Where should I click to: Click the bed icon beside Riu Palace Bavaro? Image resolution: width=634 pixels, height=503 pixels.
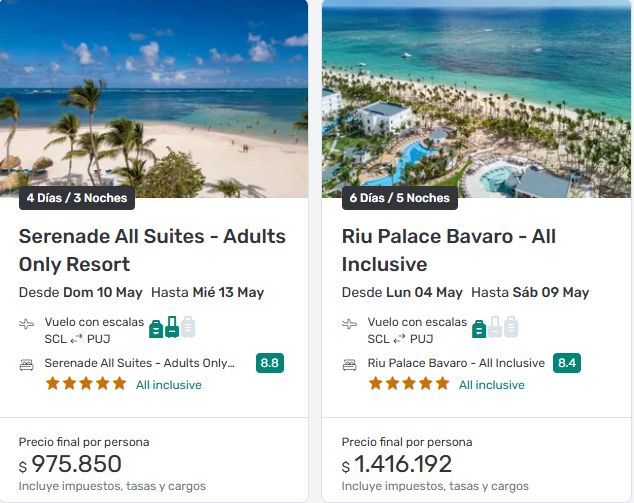(x=350, y=364)
